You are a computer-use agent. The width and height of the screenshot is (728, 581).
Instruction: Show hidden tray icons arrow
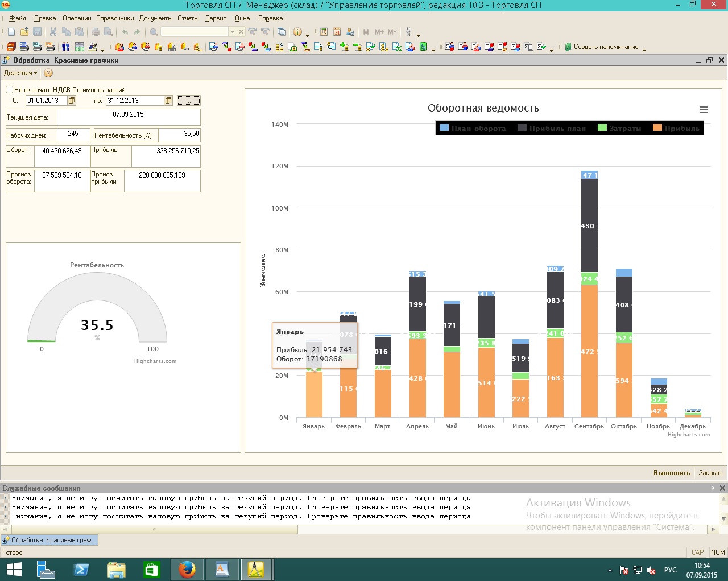(x=610, y=570)
